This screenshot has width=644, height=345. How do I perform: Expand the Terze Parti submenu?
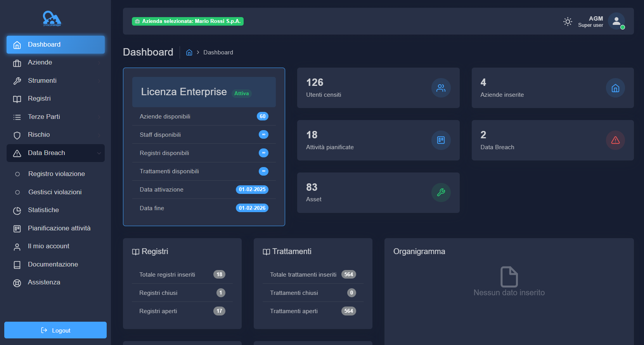click(55, 117)
